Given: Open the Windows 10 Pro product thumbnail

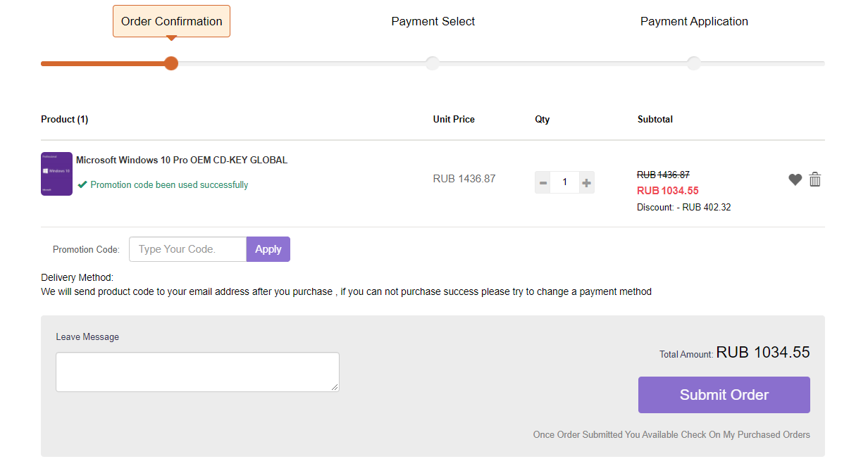Looking at the screenshot, I should pyautogui.click(x=56, y=174).
